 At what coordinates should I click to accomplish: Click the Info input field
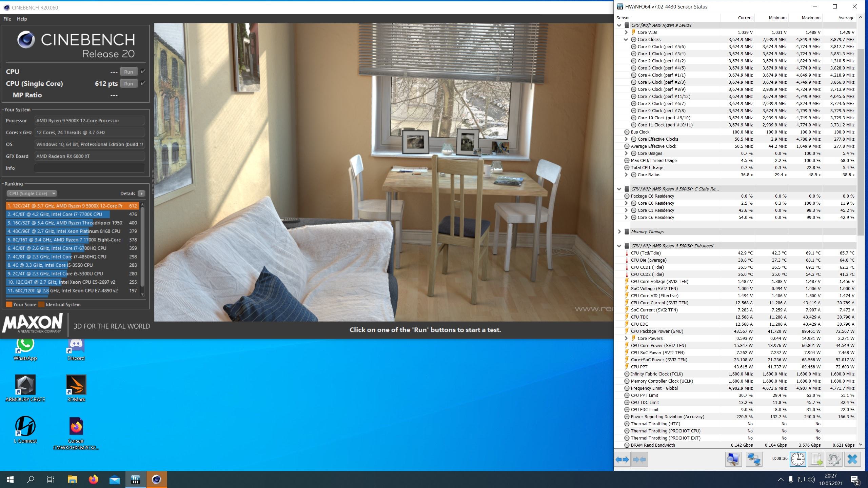tap(90, 168)
